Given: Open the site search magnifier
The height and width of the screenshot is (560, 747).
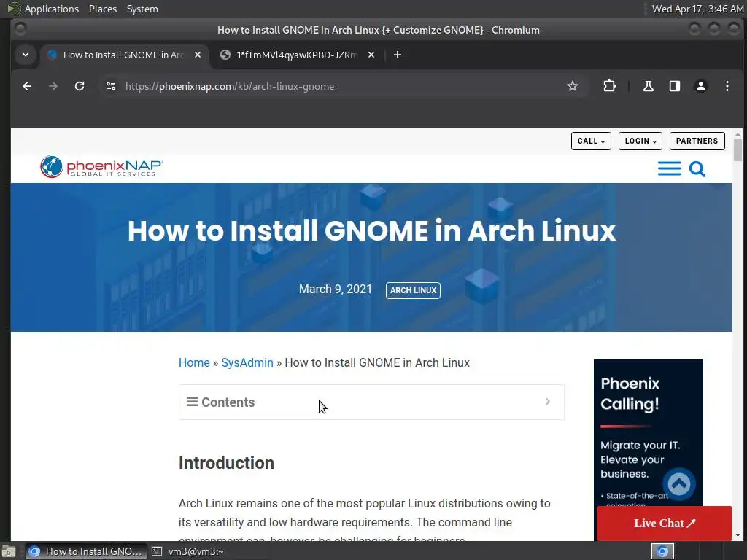Looking at the screenshot, I should click(697, 168).
